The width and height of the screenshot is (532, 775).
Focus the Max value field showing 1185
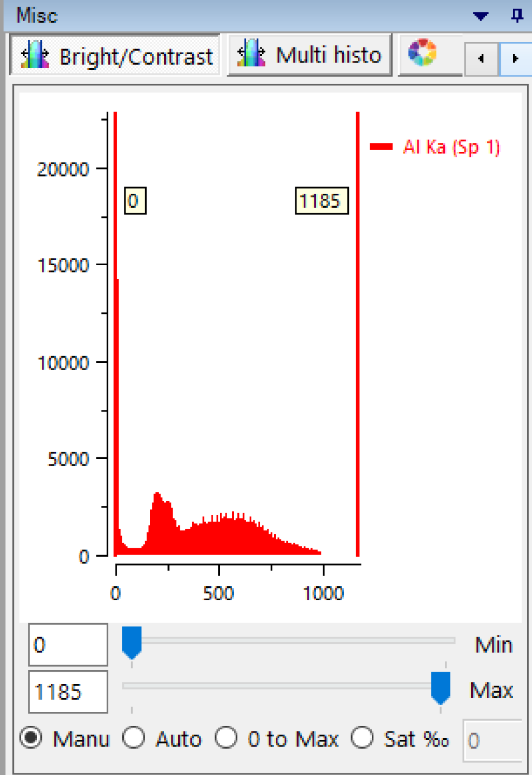click(x=68, y=692)
